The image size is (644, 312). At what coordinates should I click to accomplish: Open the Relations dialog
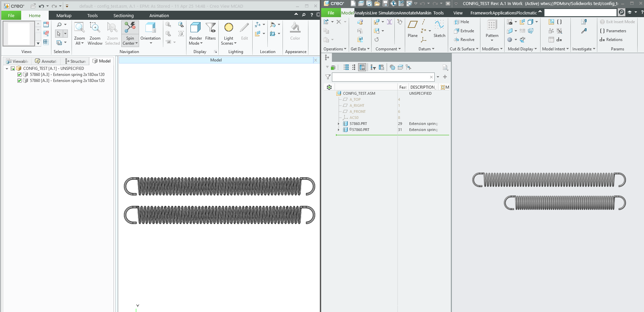coord(611,40)
